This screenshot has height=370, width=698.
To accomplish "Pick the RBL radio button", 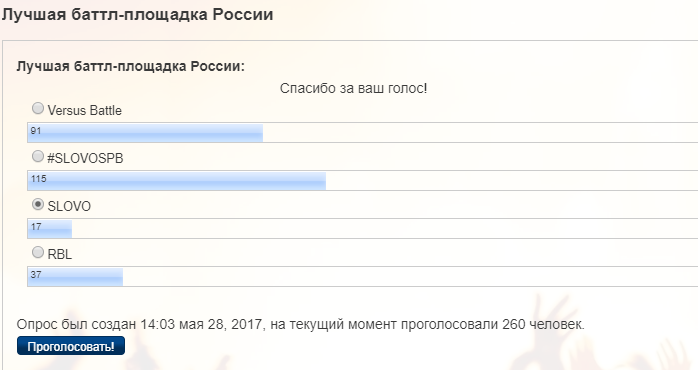I will click(38, 252).
